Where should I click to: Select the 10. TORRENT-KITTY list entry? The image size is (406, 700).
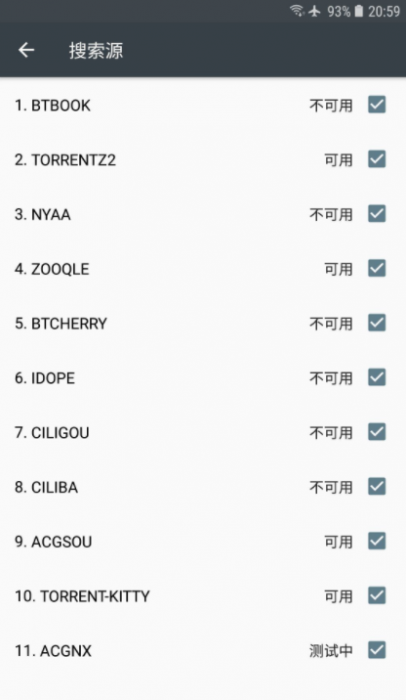click(x=203, y=596)
